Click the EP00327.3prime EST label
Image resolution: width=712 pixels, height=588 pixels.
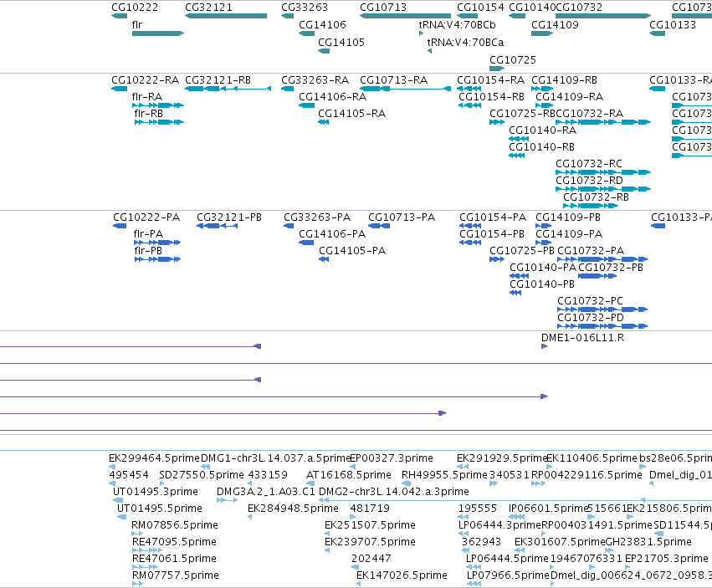pos(392,458)
